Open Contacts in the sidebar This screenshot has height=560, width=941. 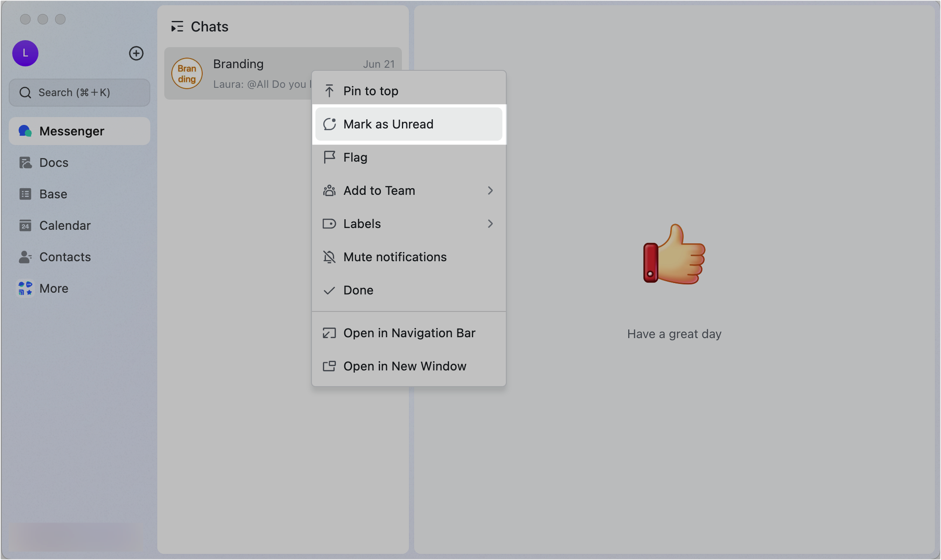[65, 257]
